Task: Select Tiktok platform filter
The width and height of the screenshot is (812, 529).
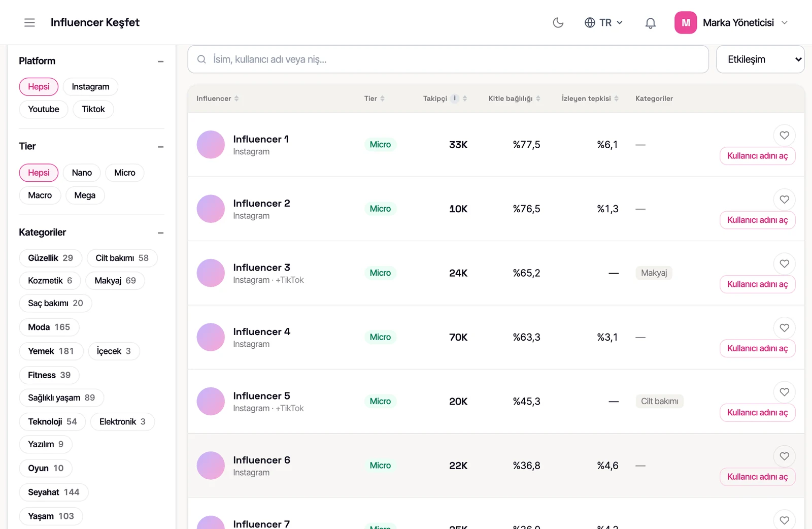Action: pos(93,109)
